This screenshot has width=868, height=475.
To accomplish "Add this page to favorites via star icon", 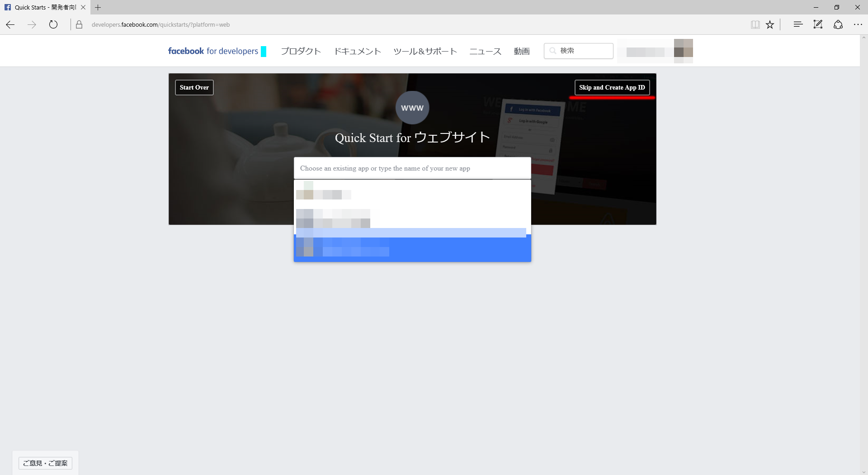I will pyautogui.click(x=770, y=24).
